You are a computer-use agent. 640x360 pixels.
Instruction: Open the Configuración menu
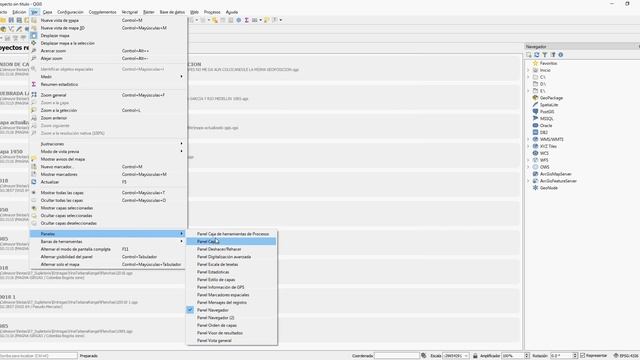pyautogui.click(x=70, y=12)
